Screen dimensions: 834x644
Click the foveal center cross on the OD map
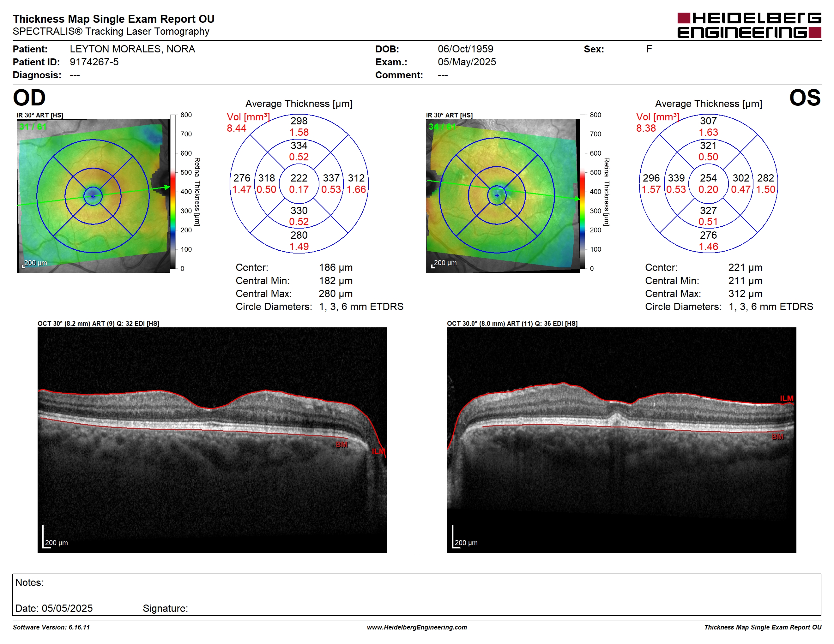[93, 196]
